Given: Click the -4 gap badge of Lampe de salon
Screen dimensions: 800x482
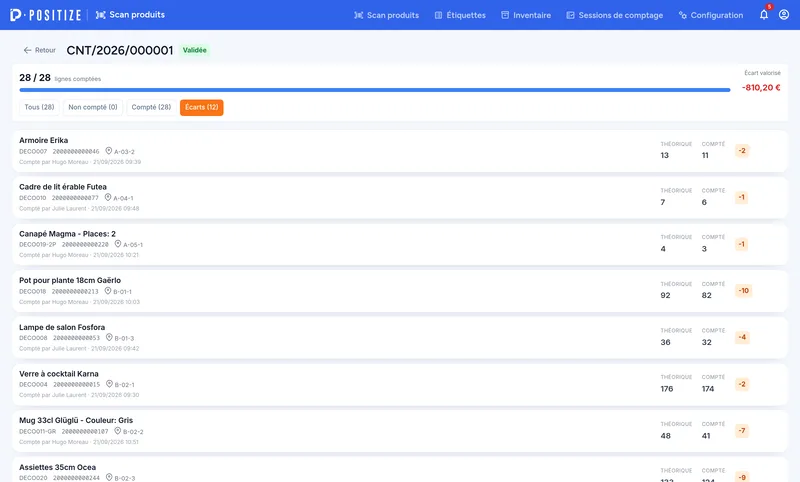Looking at the screenshot, I should click(x=742, y=337).
